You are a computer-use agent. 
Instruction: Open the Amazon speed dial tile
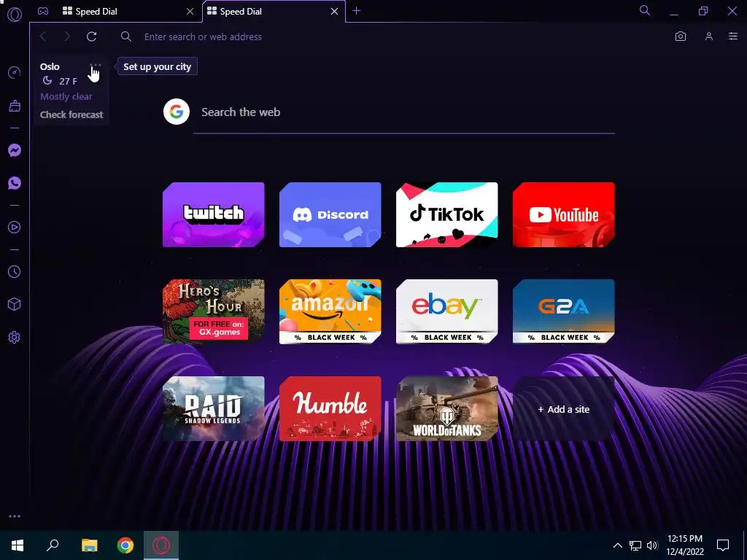pos(330,312)
